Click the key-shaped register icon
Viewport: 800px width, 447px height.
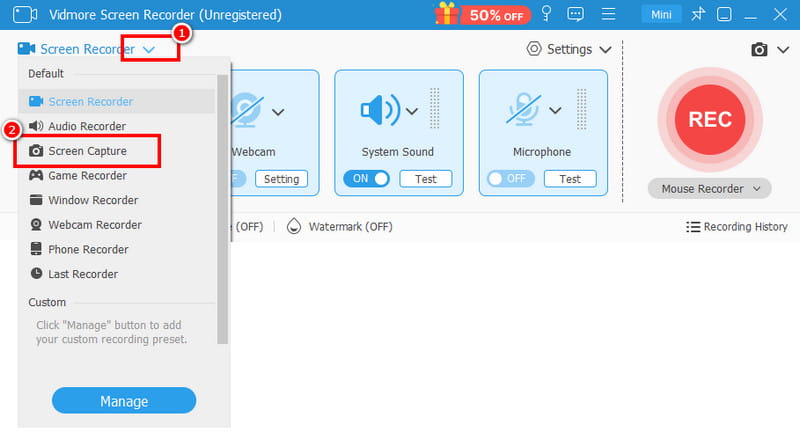(547, 15)
